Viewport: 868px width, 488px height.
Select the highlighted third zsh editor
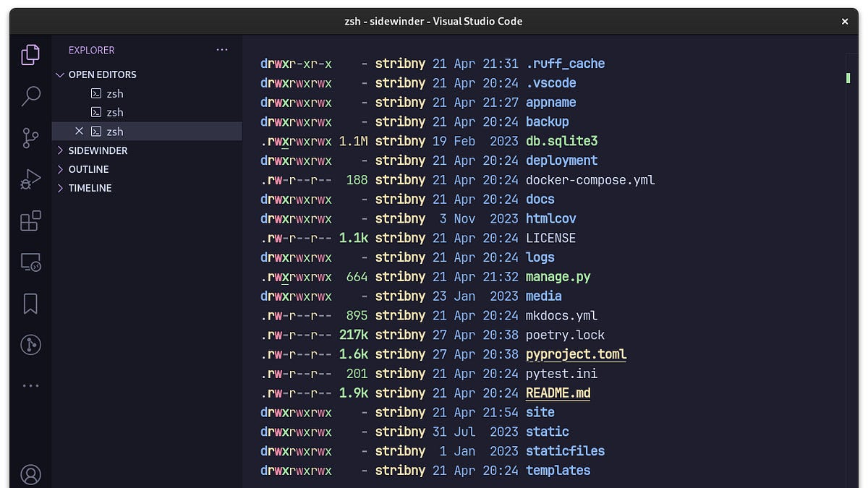(x=147, y=131)
